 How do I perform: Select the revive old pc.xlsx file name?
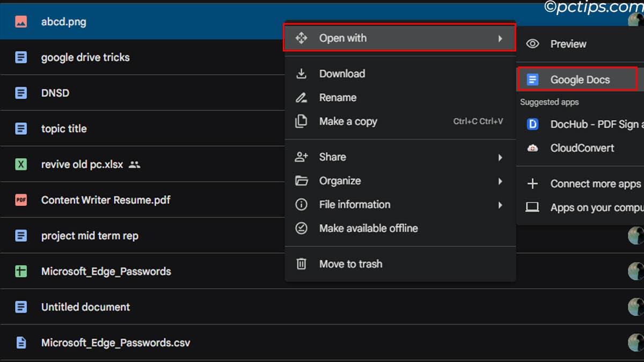[x=83, y=164]
